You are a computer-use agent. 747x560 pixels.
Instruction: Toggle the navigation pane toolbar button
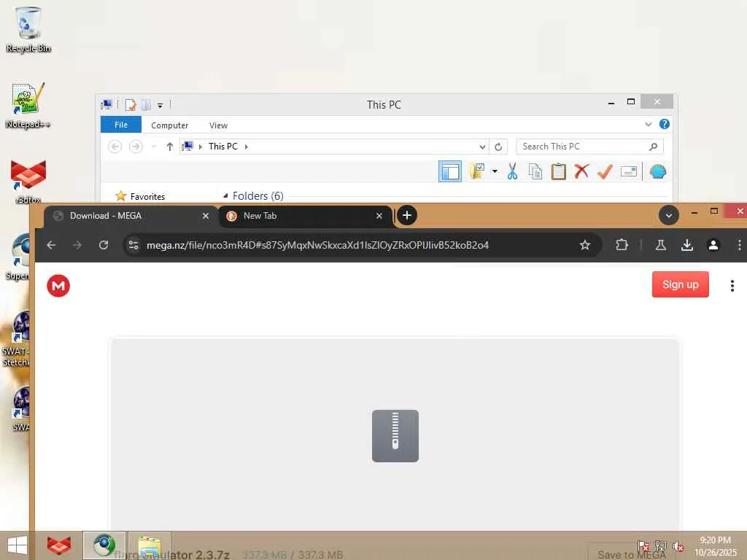tap(450, 171)
